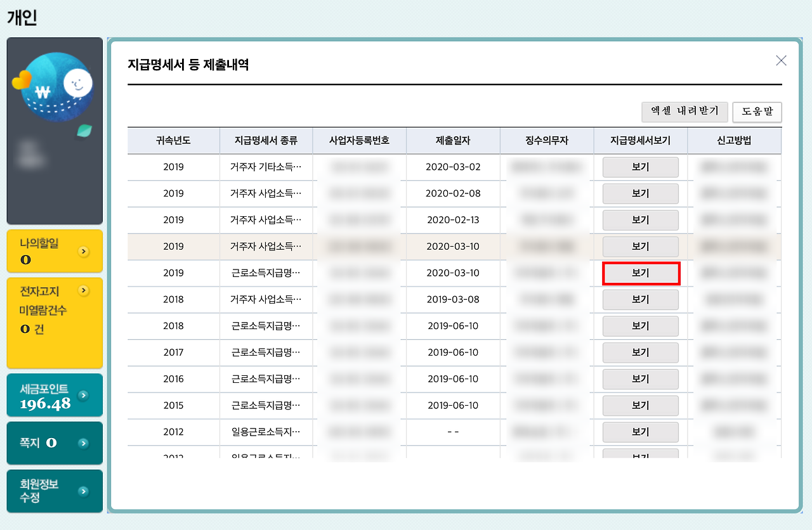Open the 세금포인트 196.48 panel
This screenshot has width=812, height=530.
55,395
